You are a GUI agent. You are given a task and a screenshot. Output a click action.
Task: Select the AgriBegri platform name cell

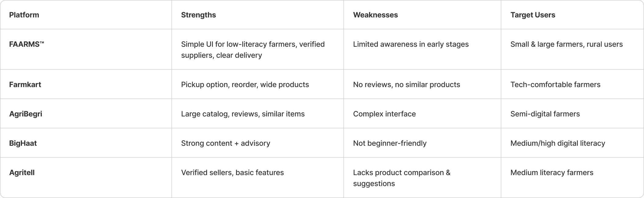pyautogui.click(x=26, y=114)
